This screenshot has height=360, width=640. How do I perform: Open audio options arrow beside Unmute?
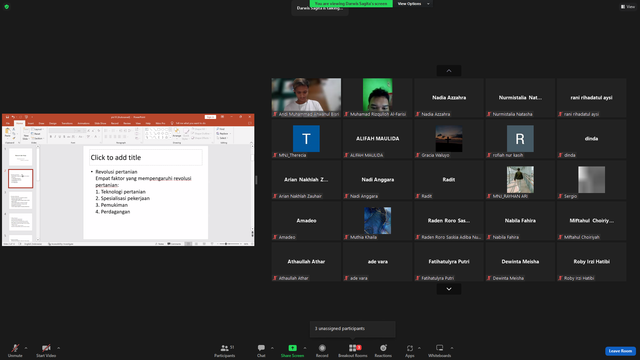[26, 348]
